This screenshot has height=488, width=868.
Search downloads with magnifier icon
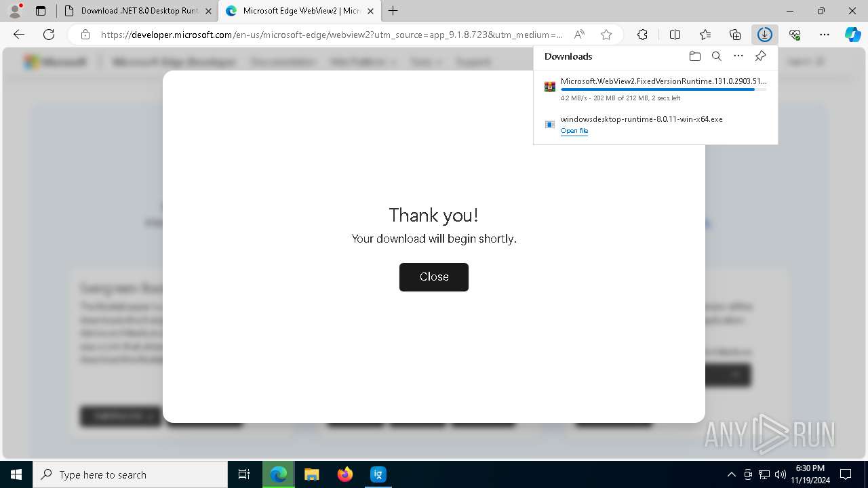(716, 56)
